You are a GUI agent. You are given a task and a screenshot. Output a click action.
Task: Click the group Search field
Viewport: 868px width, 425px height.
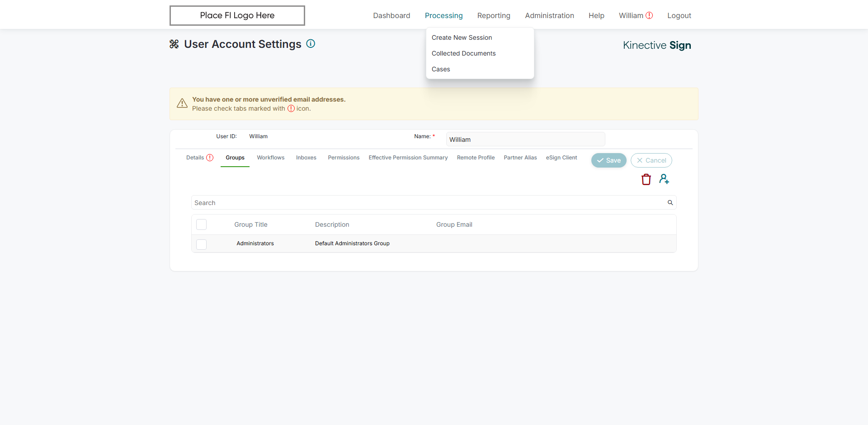pos(434,203)
